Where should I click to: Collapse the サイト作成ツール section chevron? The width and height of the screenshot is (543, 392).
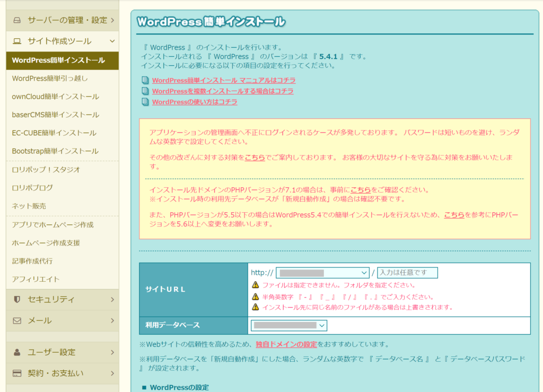(112, 41)
